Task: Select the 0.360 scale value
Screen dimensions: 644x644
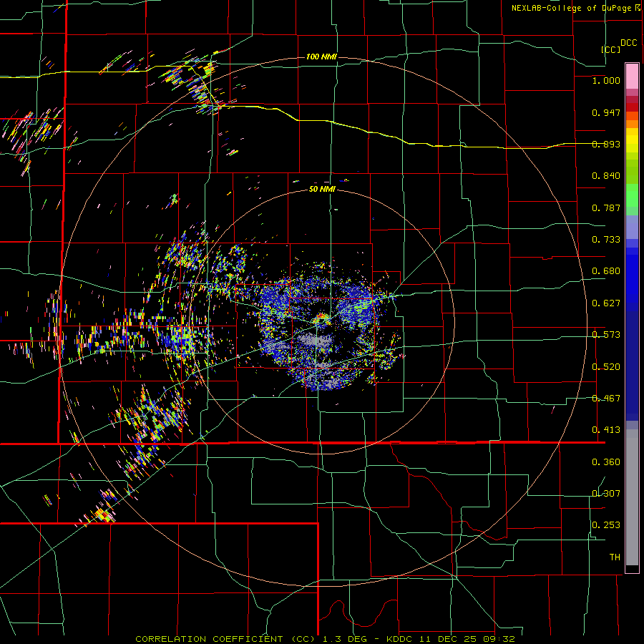Action: pos(606,462)
